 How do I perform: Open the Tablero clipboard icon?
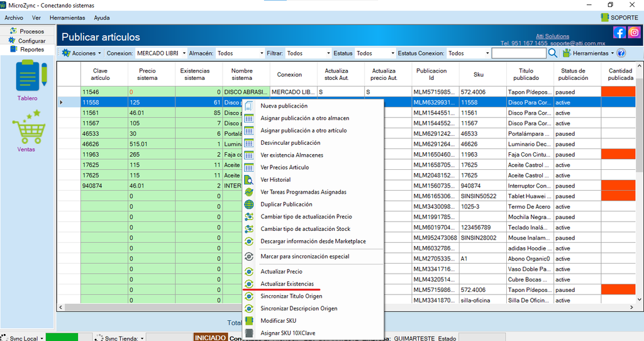pos(31,76)
